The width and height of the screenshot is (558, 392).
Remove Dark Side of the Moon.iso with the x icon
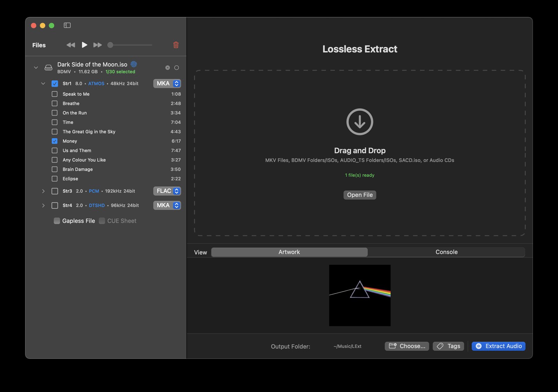coord(168,68)
